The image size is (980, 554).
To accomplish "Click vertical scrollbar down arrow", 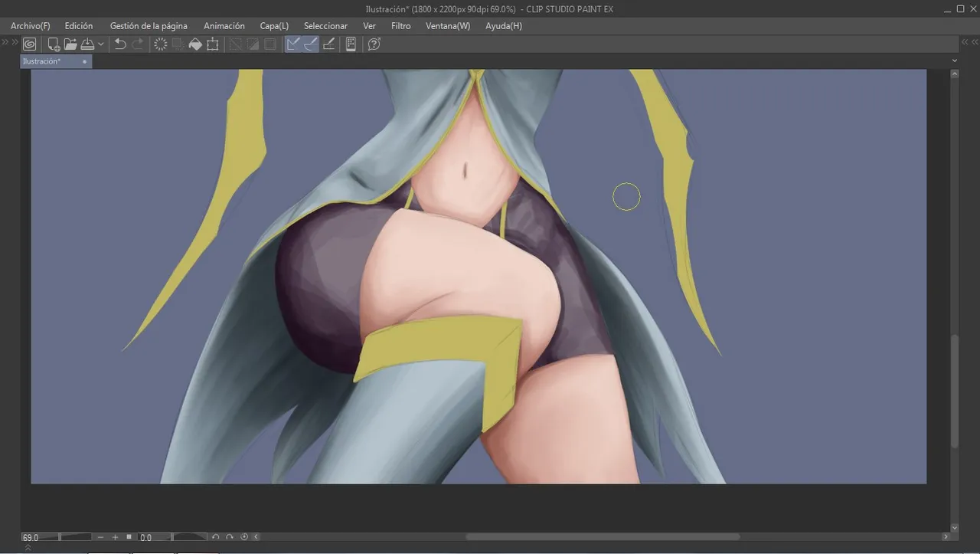I will click(x=954, y=527).
